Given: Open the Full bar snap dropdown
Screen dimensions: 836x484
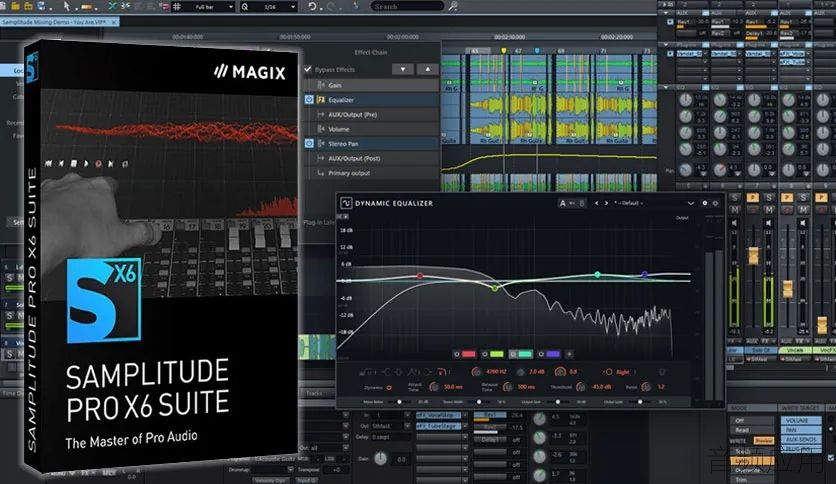Looking at the screenshot, I should (x=231, y=7).
